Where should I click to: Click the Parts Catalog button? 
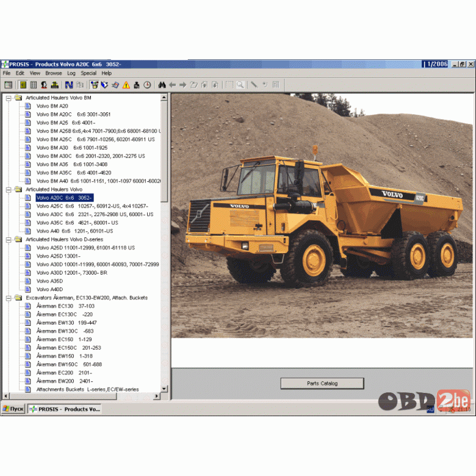click(x=322, y=383)
